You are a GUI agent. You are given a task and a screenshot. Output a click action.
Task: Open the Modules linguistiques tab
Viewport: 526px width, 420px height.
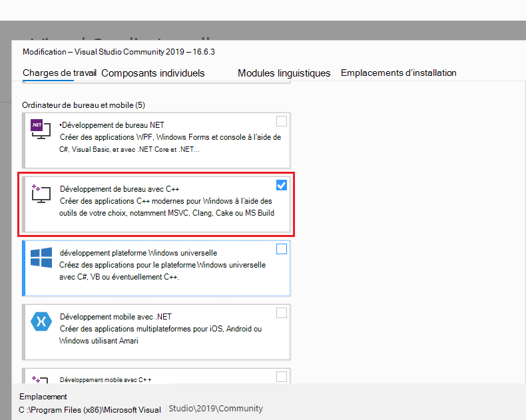284,73
